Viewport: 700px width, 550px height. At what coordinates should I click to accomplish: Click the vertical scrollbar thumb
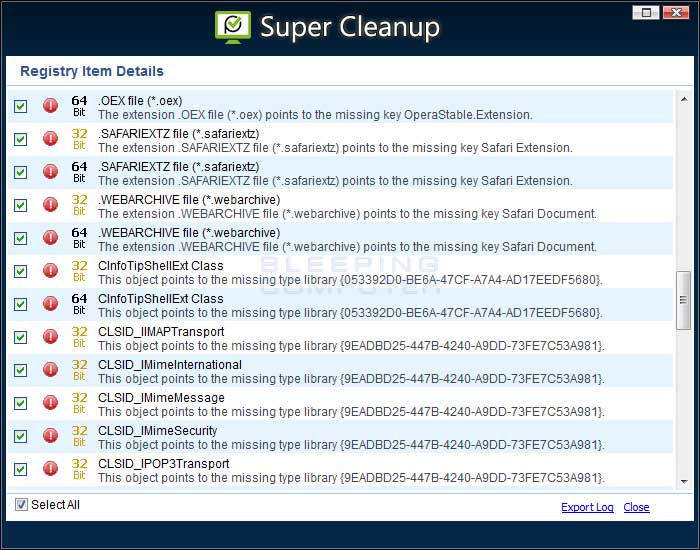(683, 300)
